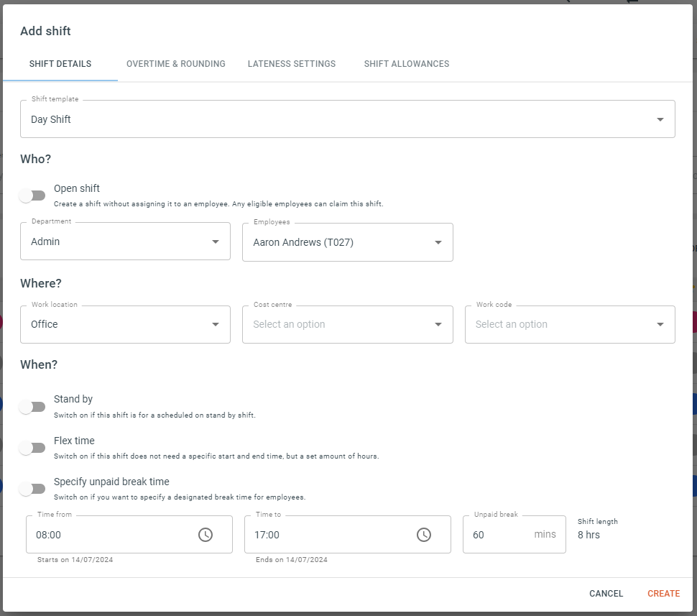This screenshot has width=697, height=616.
Task: Open the Work location dropdown arrow
Action: tap(215, 324)
